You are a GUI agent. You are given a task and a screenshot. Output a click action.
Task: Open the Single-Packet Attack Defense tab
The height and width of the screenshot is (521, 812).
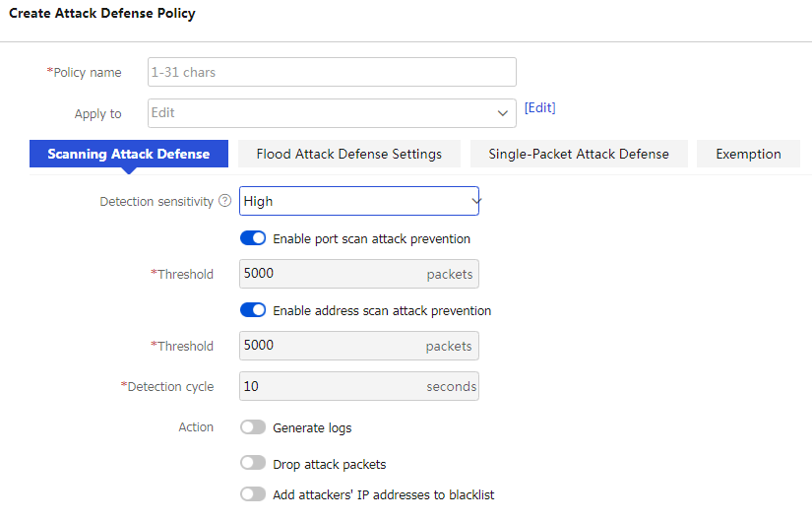pyautogui.click(x=579, y=154)
